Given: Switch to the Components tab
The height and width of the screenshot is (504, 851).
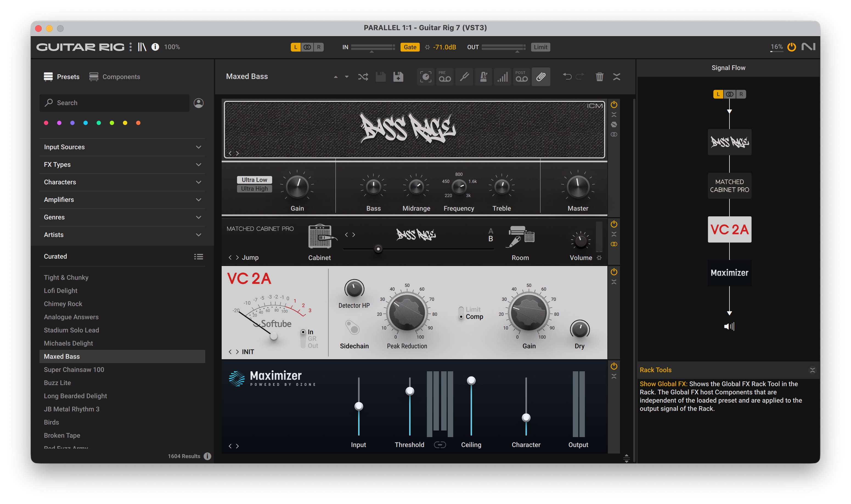Looking at the screenshot, I should [x=114, y=77].
